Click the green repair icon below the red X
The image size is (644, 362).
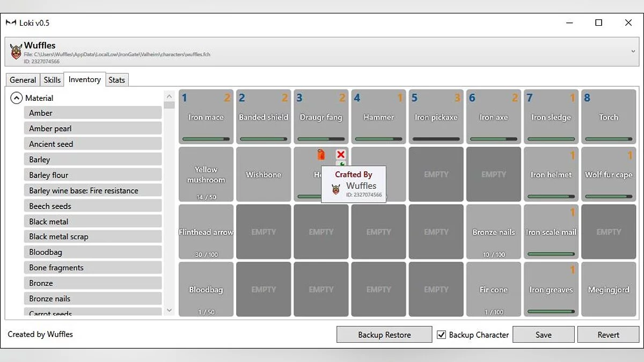click(341, 164)
